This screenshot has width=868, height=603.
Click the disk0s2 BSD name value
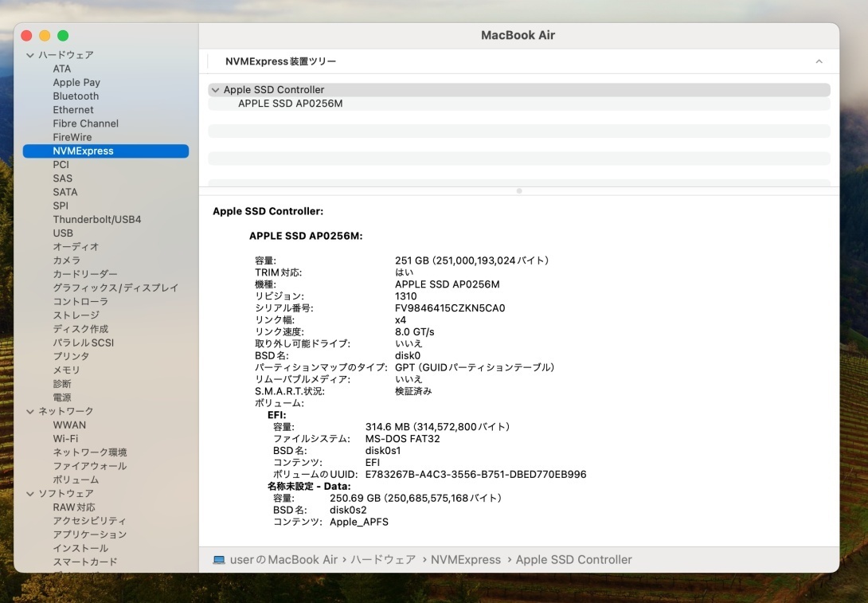pyautogui.click(x=348, y=510)
